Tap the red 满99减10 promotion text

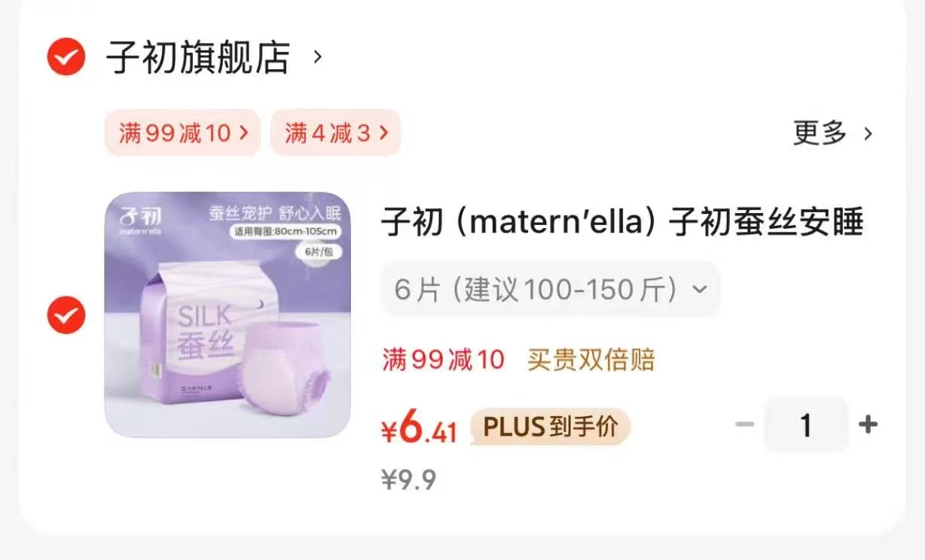(x=443, y=360)
